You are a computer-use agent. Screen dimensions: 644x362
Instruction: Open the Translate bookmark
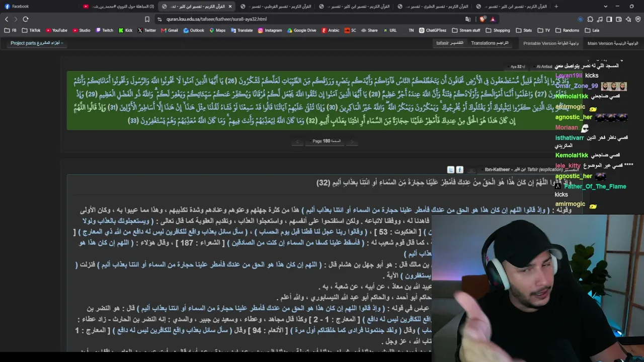click(242, 30)
